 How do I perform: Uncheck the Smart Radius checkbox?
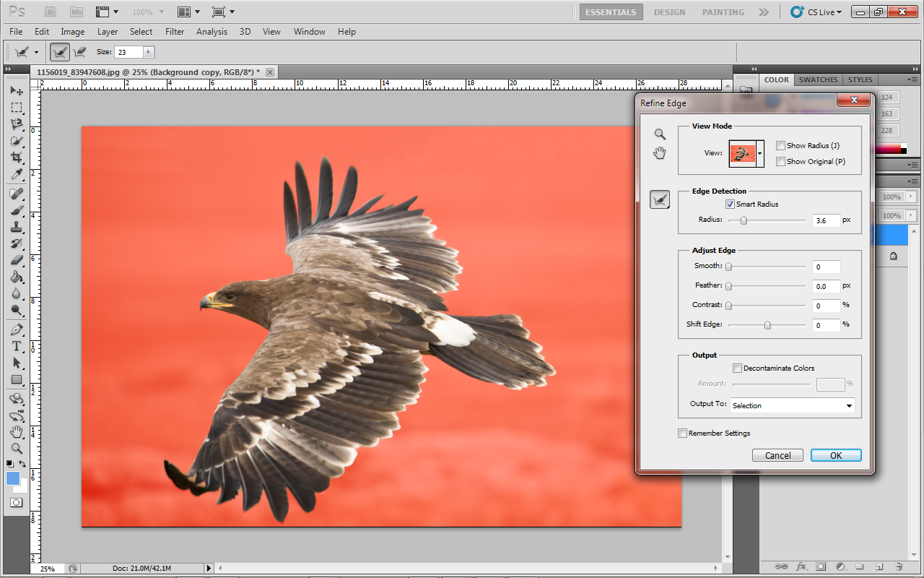730,204
